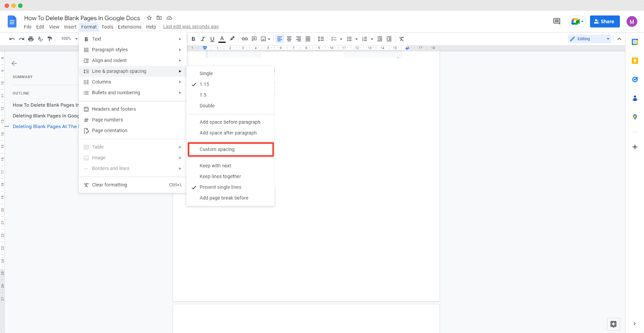Open Google Maps in the side panel
644x333 pixels.
click(635, 117)
